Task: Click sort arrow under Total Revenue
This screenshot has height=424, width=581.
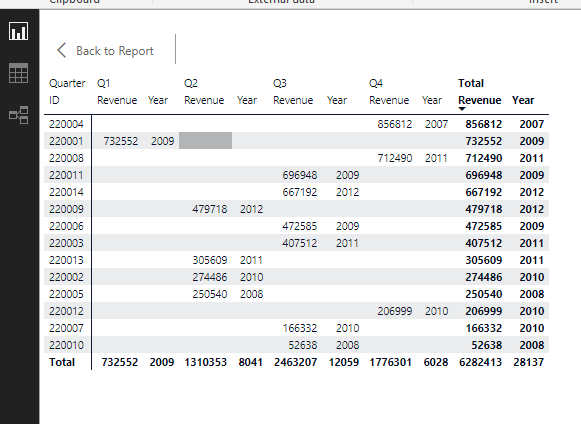Action: pyautogui.click(x=462, y=109)
